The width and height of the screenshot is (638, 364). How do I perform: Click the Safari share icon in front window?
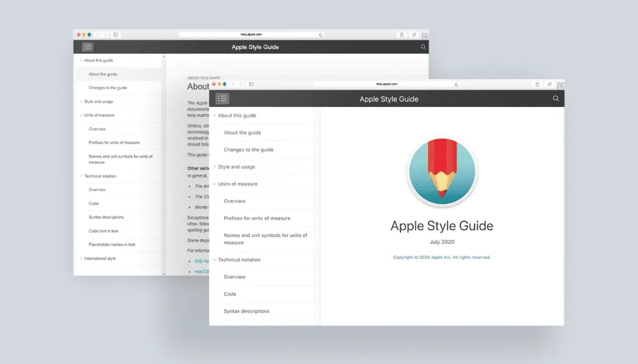(x=536, y=83)
